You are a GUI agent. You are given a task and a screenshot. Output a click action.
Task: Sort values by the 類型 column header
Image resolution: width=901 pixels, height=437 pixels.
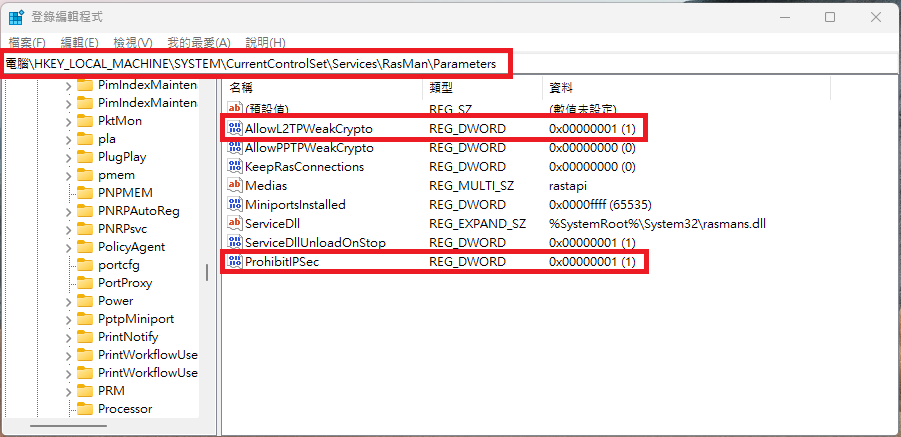483,87
